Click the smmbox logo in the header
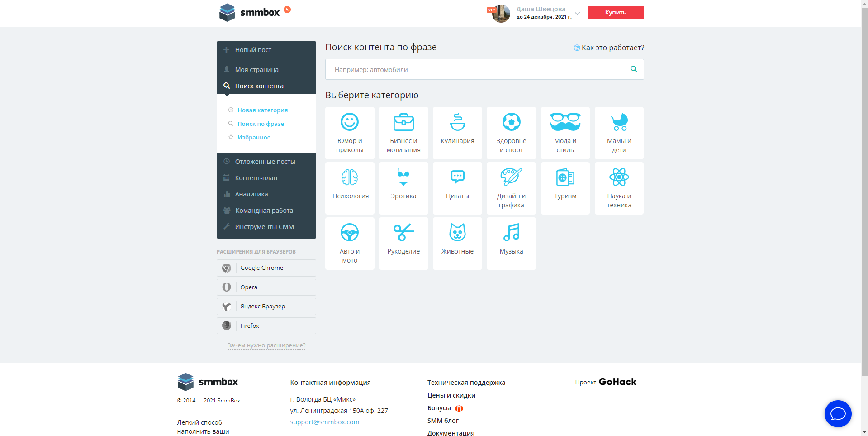This screenshot has width=868, height=436. [x=250, y=13]
